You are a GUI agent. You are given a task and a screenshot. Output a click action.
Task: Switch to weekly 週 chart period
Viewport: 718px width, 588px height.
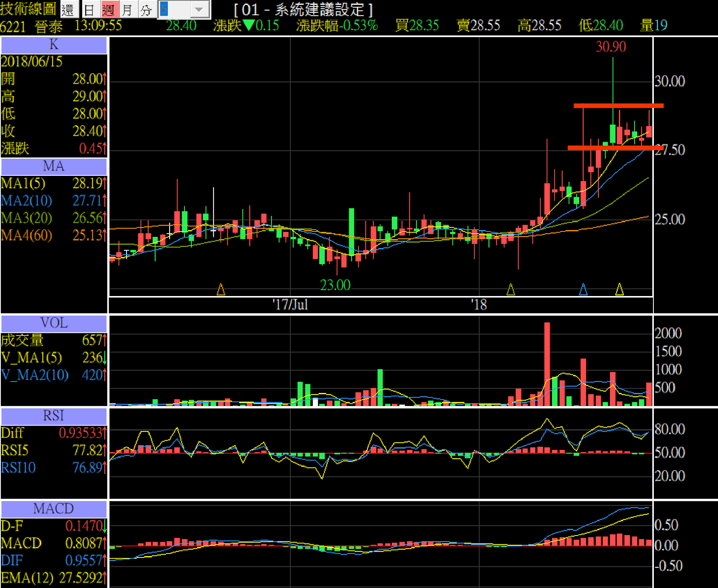click(109, 9)
